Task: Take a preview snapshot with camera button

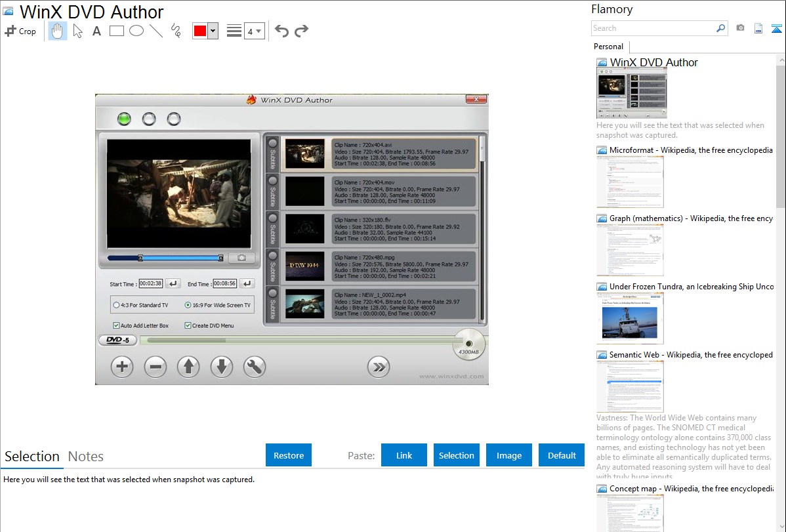Action: [241, 258]
